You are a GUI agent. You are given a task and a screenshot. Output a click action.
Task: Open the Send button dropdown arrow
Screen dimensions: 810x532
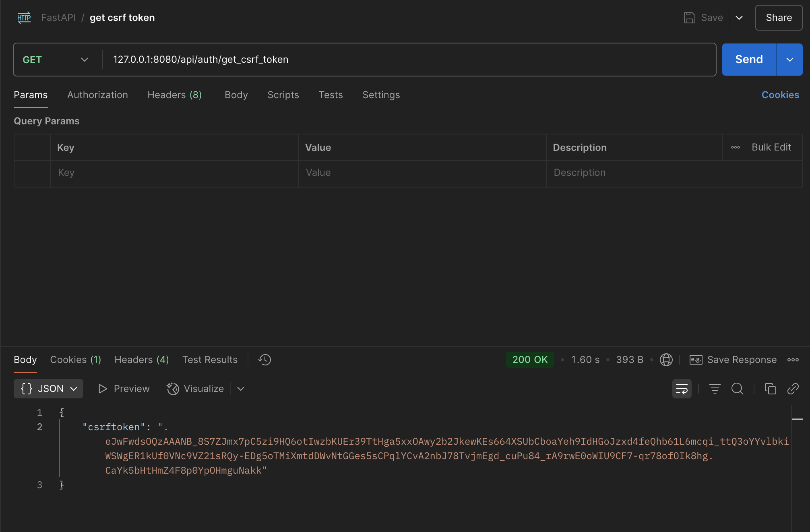pos(789,60)
